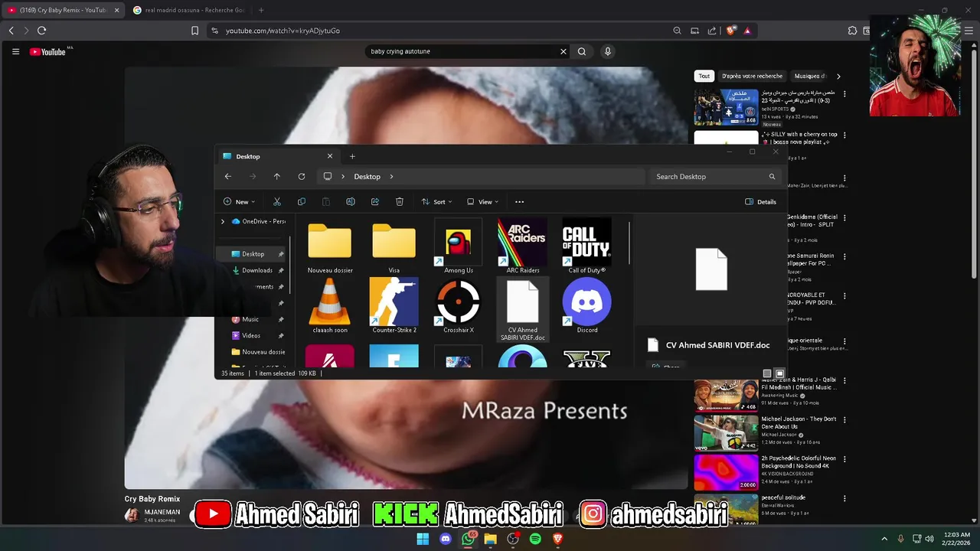
Task: Close the Desktop tab in File Explorer
Action: click(x=330, y=156)
